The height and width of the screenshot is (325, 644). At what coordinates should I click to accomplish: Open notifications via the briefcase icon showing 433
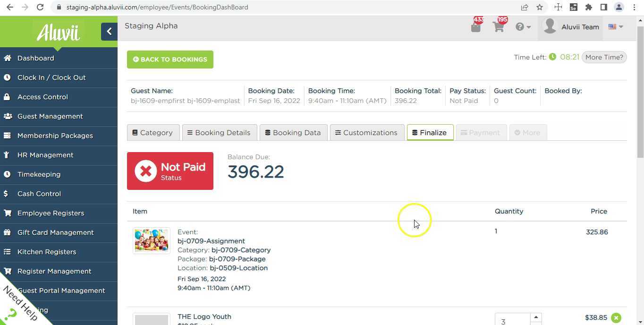coord(475,27)
